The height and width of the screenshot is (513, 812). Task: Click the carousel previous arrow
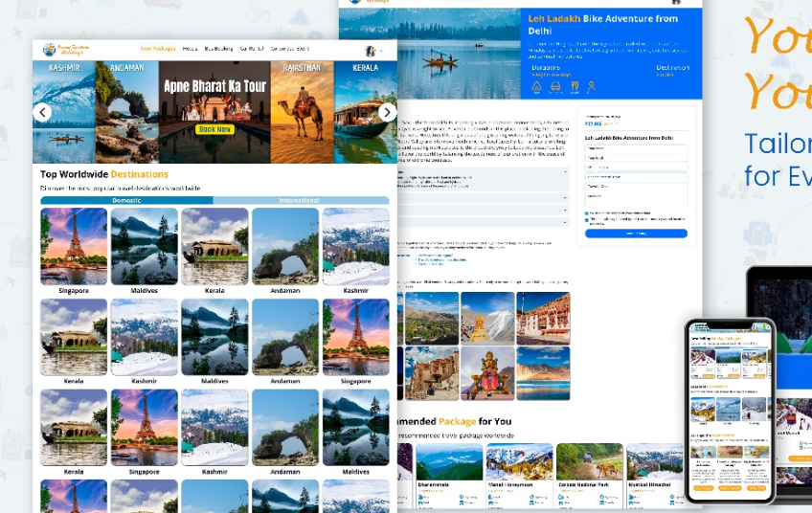[x=42, y=112]
